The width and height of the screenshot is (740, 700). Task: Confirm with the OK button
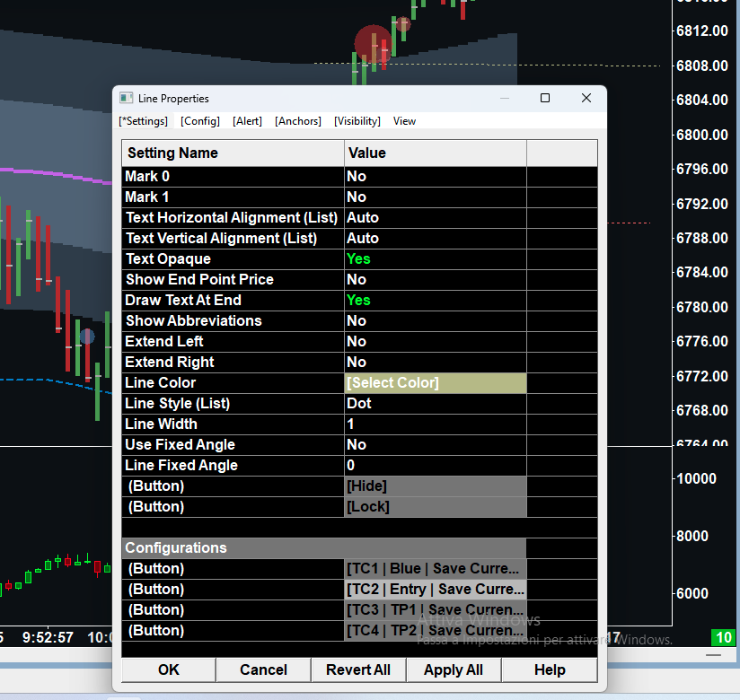(169, 670)
